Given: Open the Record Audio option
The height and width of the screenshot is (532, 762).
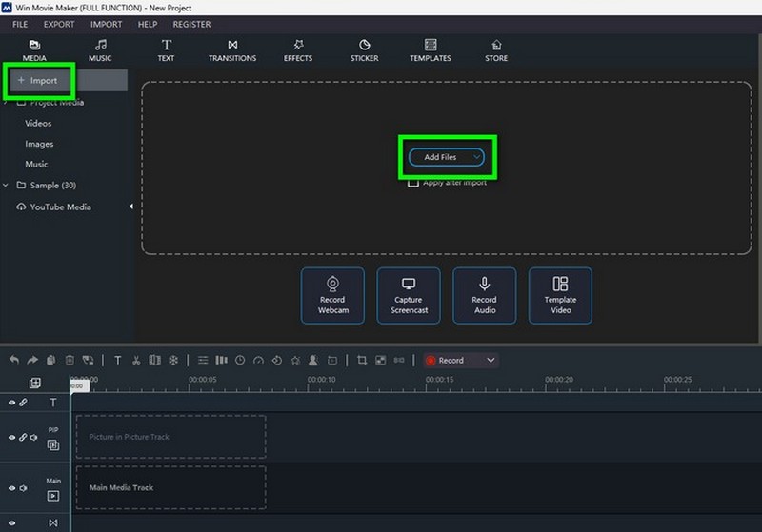Looking at the screenshot, I should (485, 295).
